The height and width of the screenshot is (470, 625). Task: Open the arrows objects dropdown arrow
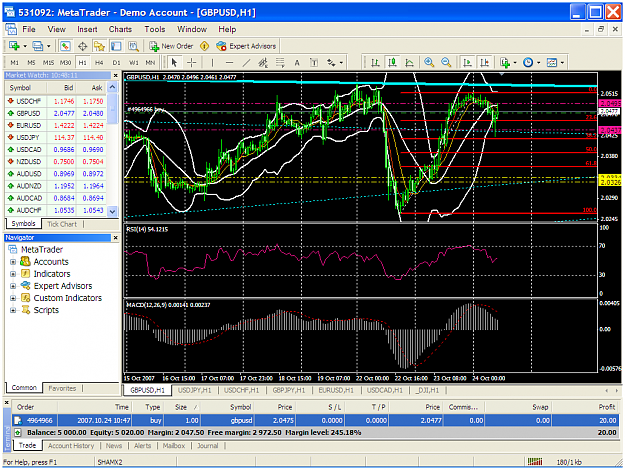pyautogui.click(x=341, y=63)
